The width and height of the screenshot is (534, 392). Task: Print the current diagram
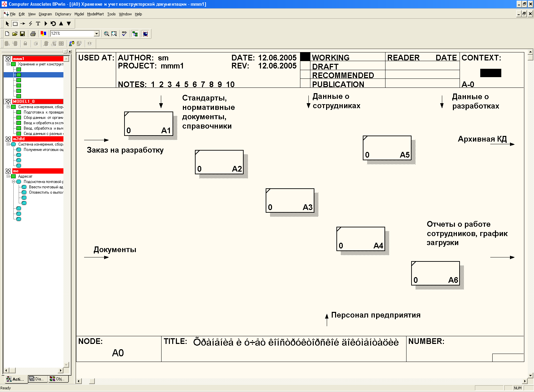[33, 34]
